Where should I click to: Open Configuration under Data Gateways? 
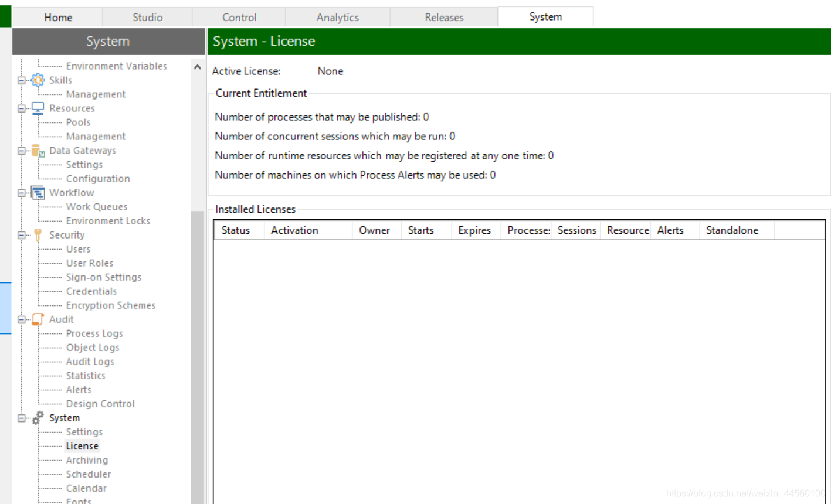click(98, 179)
